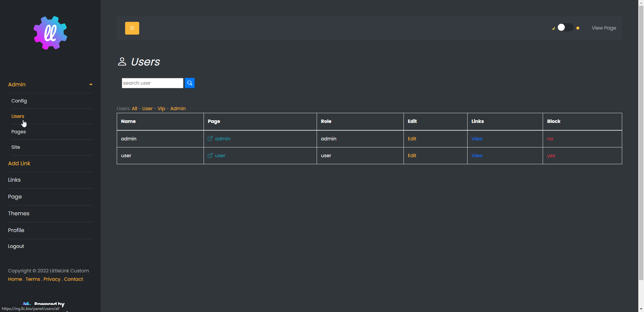Image resolution: width=644 pixels, height=312 pixels.
Task: Collapse the Admin sidebar dropdown arrow
Action: (x=91, y=85)
